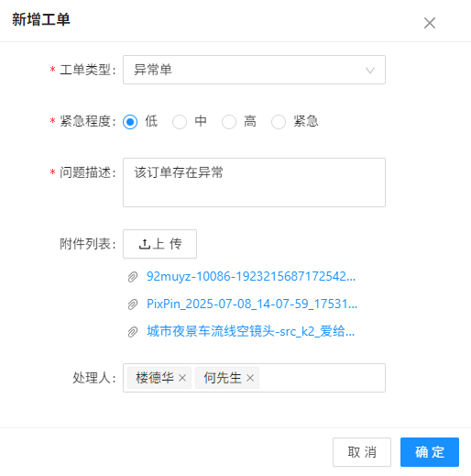Screen dimensions: 471x476
Task: Open the 异常单 type selector
Action: (x=254, y=70)
